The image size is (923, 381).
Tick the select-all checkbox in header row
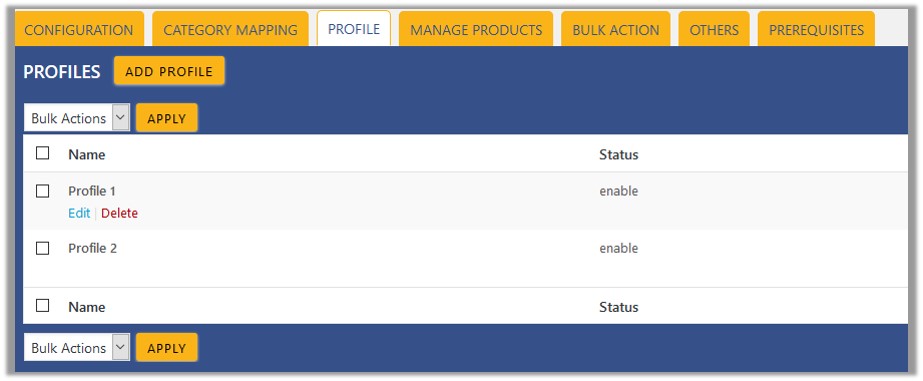point(42,153)
